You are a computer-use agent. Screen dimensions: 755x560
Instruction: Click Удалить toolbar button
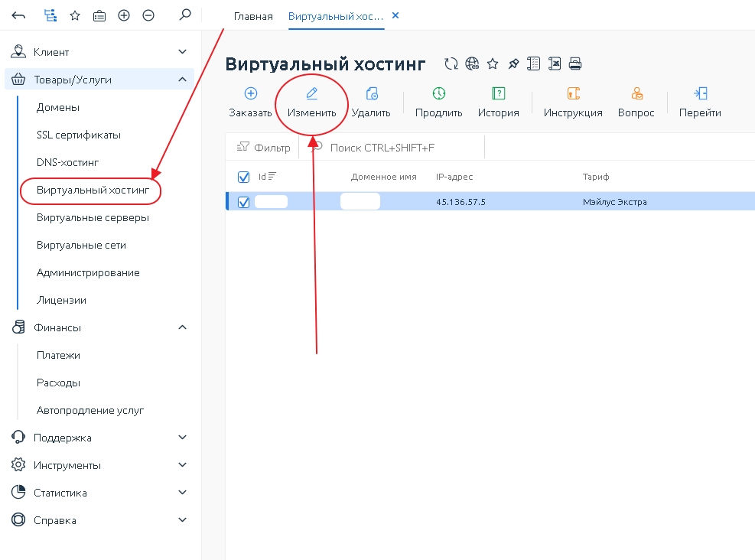[371, 103]
